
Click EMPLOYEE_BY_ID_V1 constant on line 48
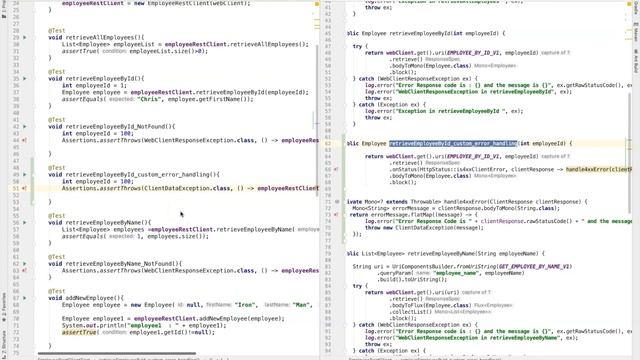tap(473, 53)
